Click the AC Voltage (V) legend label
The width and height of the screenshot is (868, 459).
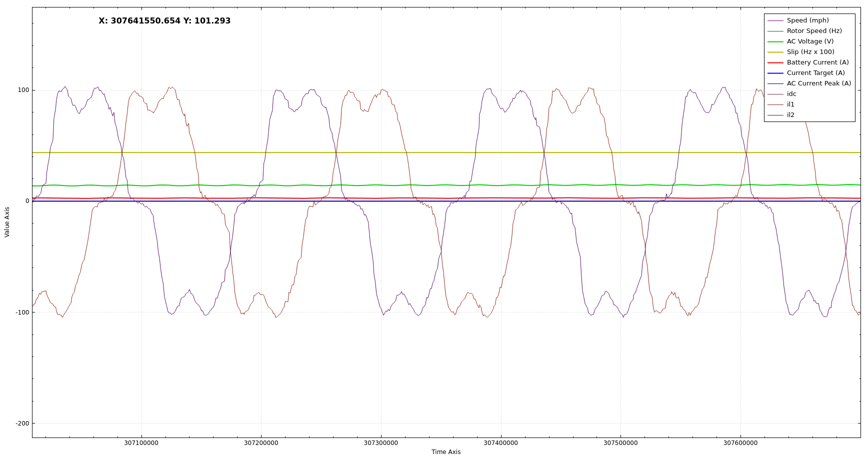click(810, 41)
